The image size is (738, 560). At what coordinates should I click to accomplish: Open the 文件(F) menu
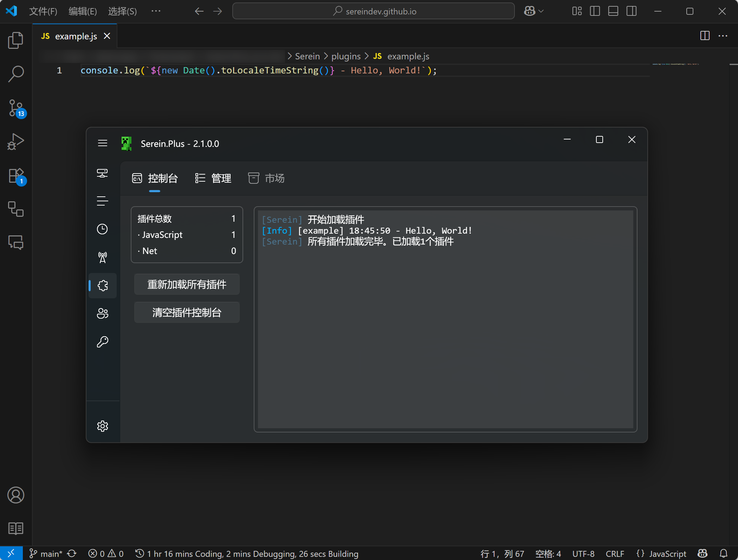(x=43, y=11)
